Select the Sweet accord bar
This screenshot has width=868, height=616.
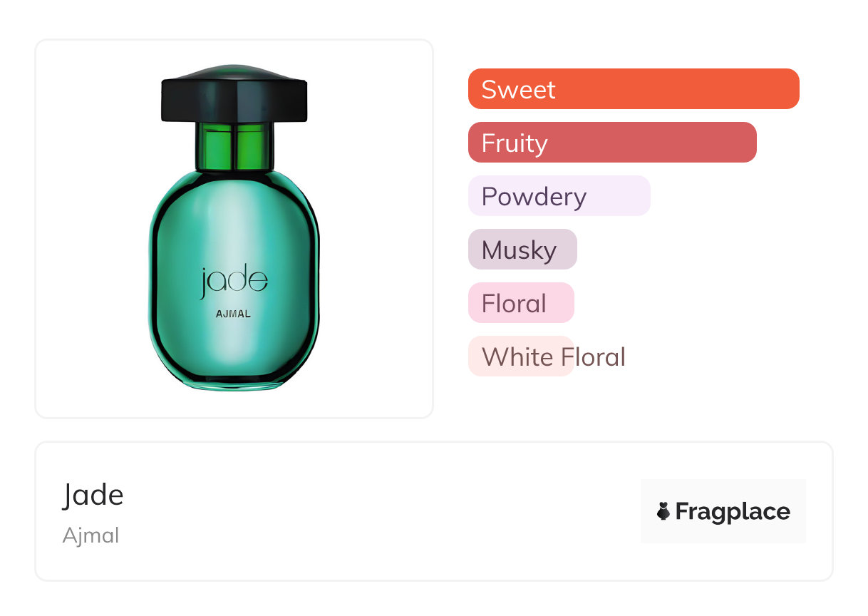(633, 89)
